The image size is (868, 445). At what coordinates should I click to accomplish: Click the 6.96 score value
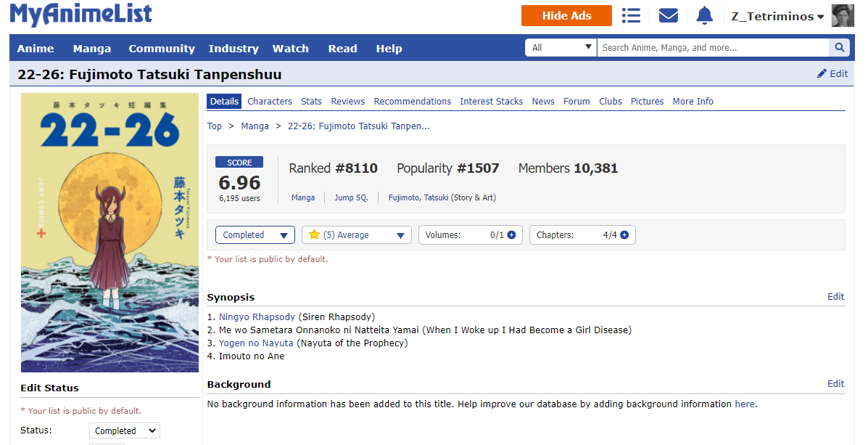pyautogui.click(x=240, y=182)
